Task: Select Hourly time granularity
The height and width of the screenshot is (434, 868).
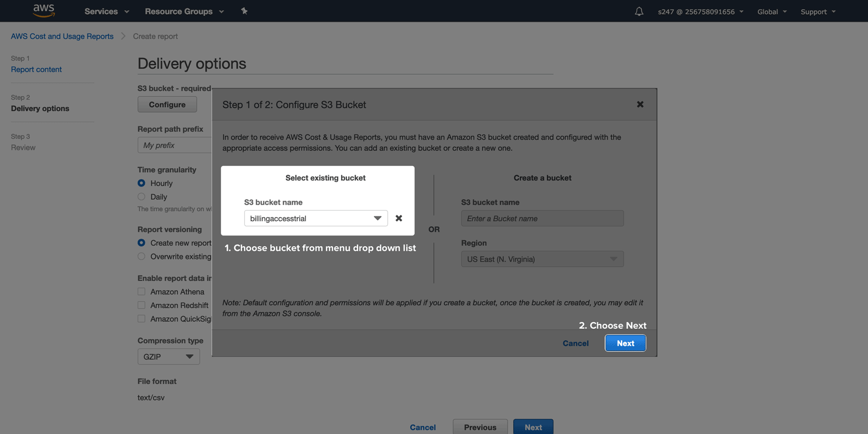Action: (x=142, y=183)
